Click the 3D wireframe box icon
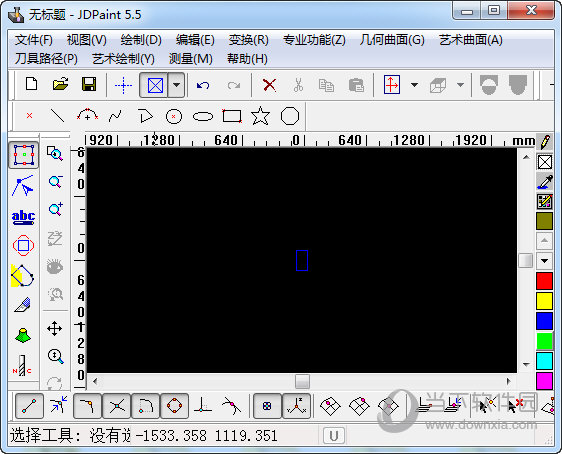The width and height of the screenshot is (562, 454). click(438, 85)
